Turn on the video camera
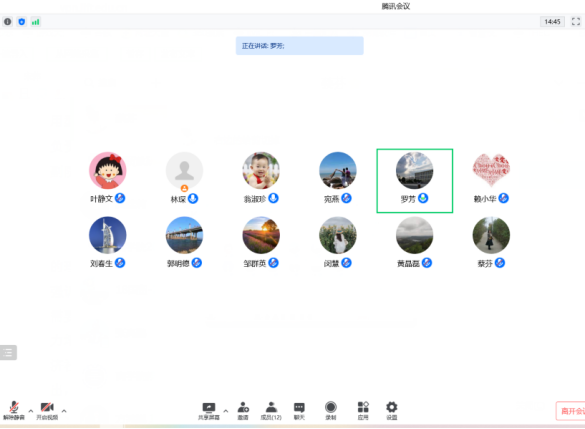 [47, 411]
